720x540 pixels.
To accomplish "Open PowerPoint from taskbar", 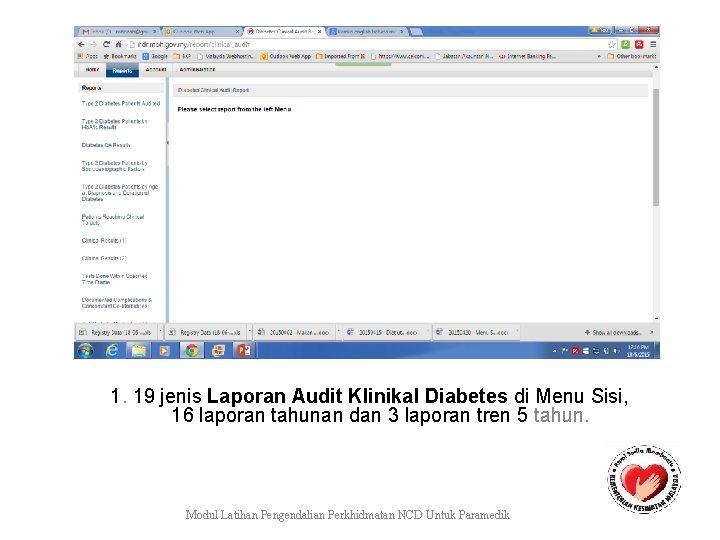I will (244, 351).
